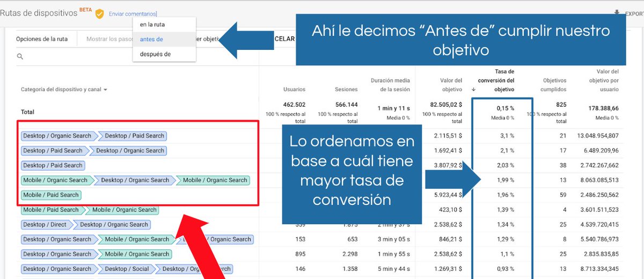
Task: Click the 'Mostrar los pasos' text
Action: (109, 39)
